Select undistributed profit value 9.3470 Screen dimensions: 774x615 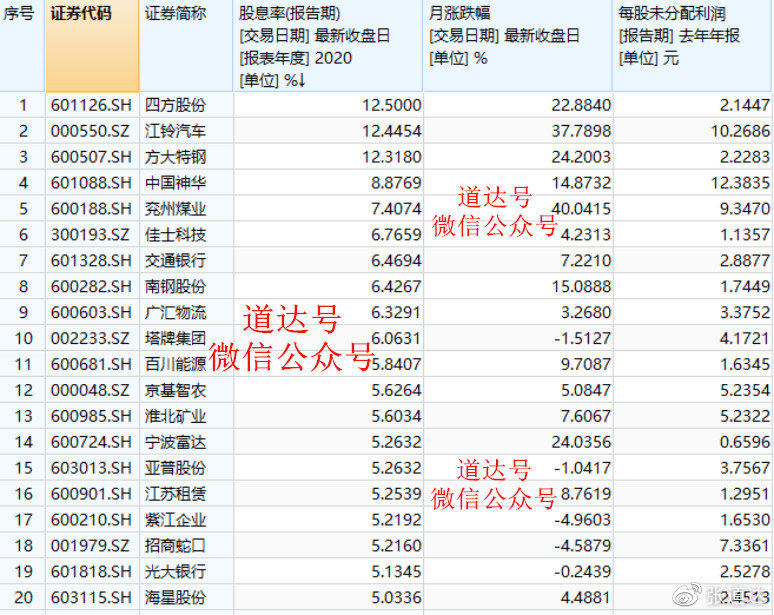click(x=745, y=209)
